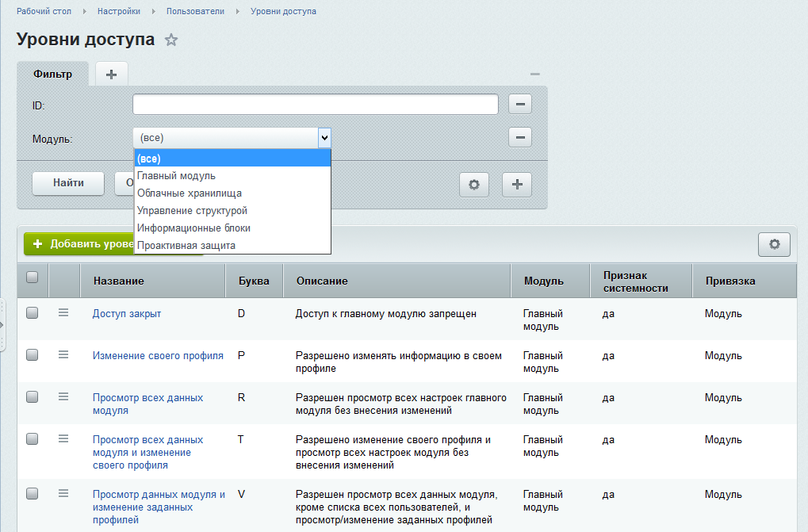The width and height of the screenshot is (808, 532).
Task: Add page to favorites with star icon
Action: pyautogui.click(x=171, y=40)
